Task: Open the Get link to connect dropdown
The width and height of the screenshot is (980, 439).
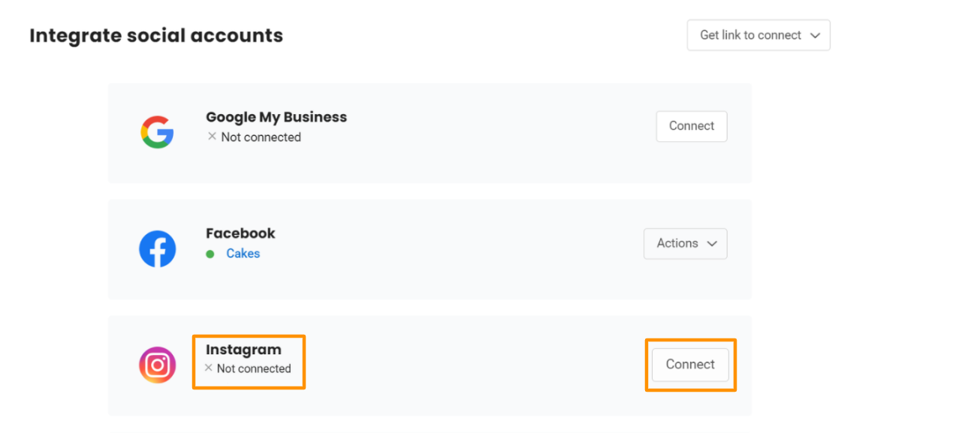Action: pos(758,35)
